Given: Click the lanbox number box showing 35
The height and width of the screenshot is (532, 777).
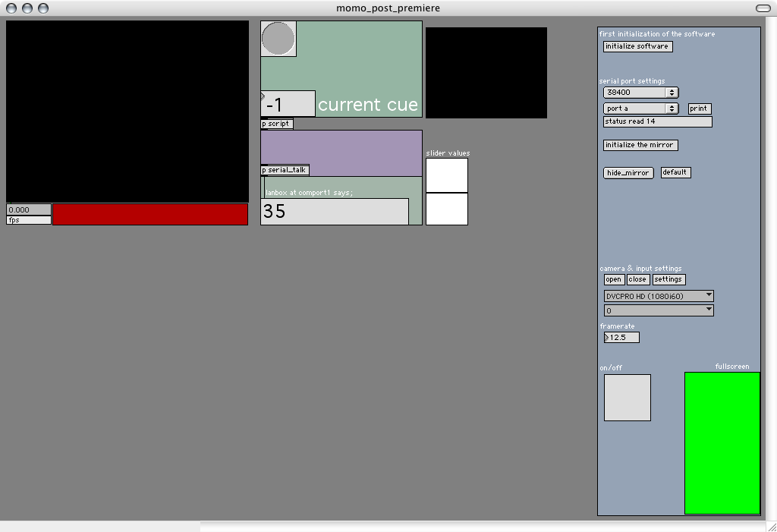Looking at the screenshot, I should point(335,212).
